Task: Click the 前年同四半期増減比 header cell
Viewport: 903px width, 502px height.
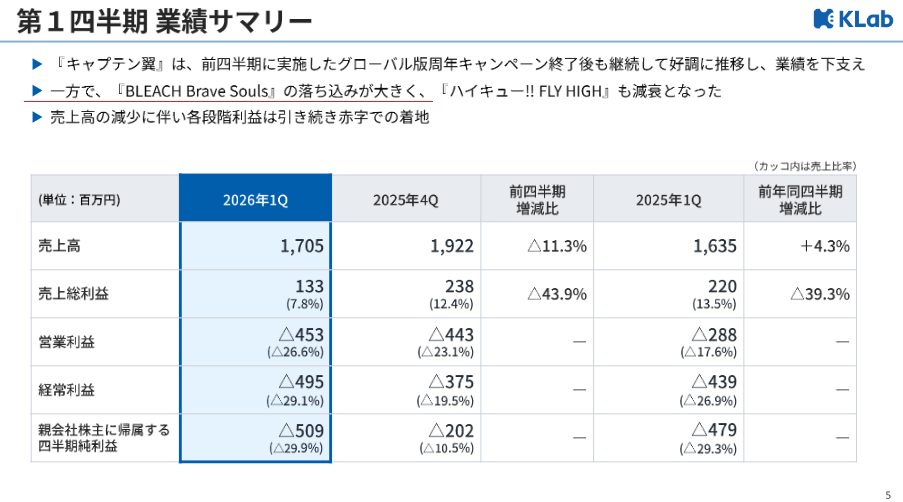Action: (800, 199)
